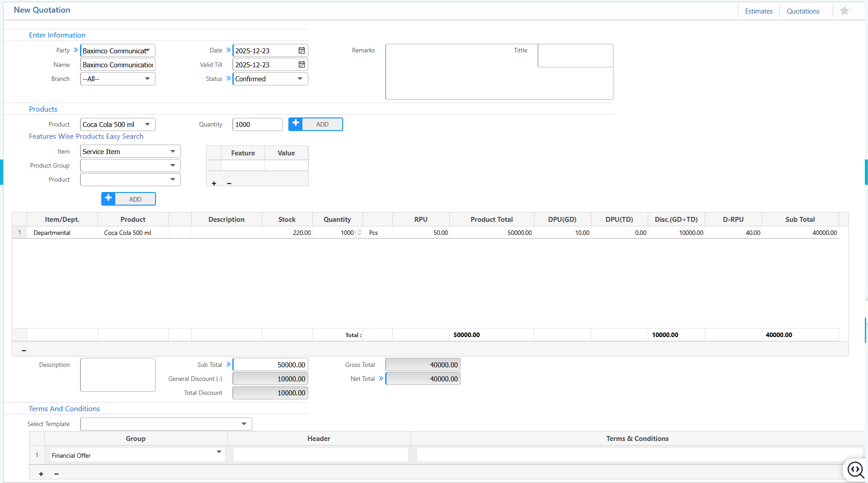The height and width of the screenshot is (483, 868).
Task: Remove terms row using the minus icon
Action: (x=57, y=474)
